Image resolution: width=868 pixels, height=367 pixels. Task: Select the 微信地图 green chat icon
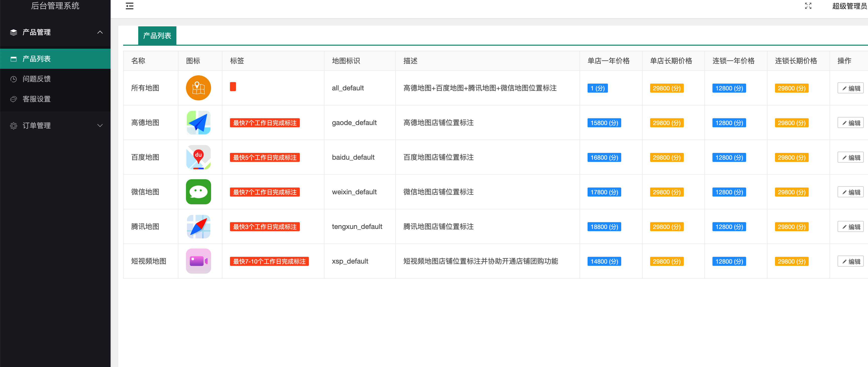[x=198, y=192]
